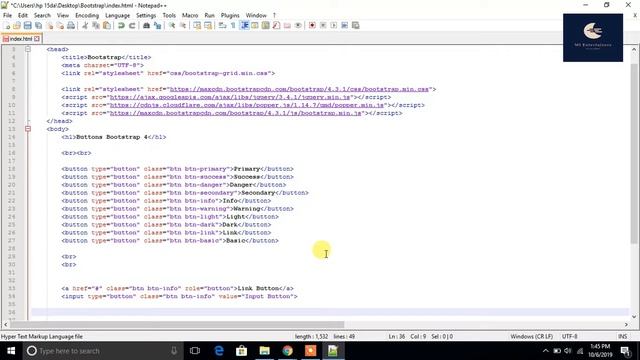
Task: Open the Settings menu
Action: 146,15
